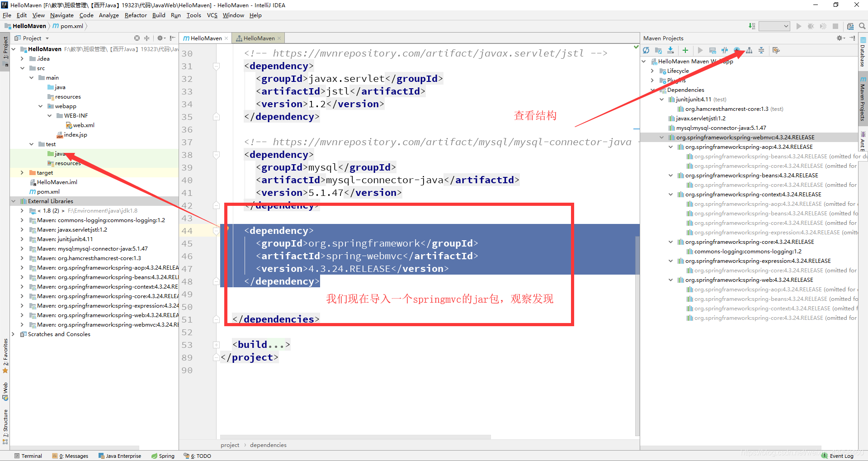Viewport: 868px width, 461px height.
Task: Open Project Structure icon
Action: click(x=850, y=26)
